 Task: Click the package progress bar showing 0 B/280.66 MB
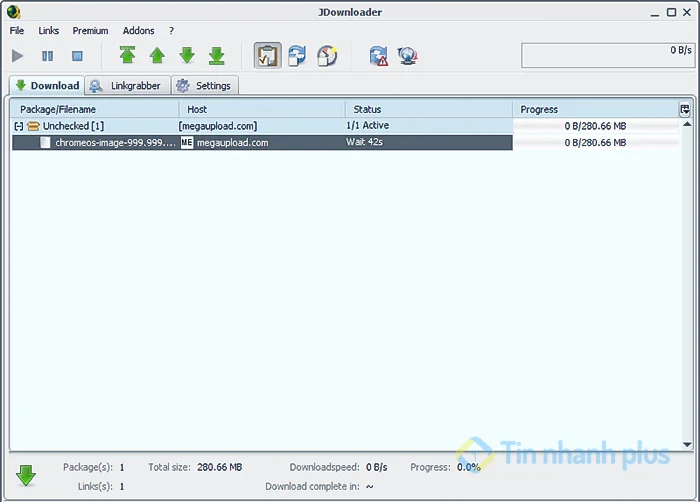click(596, 126)
